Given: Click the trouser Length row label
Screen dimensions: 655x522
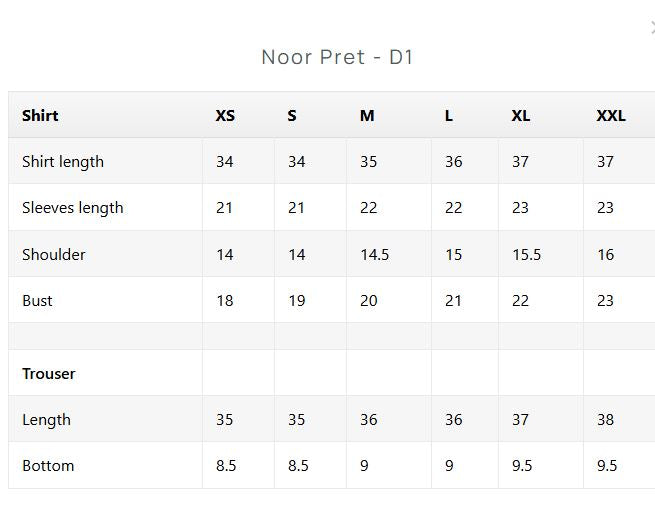Looking at the screenshot, I should [x=46, y=420].
